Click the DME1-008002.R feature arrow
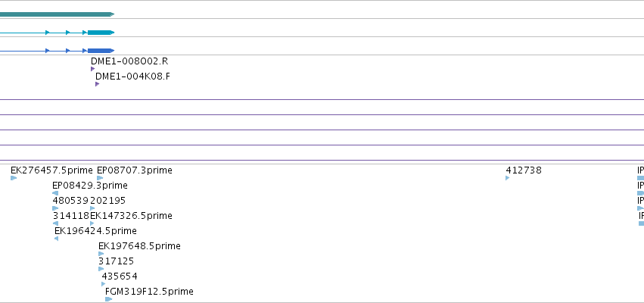 93,69
